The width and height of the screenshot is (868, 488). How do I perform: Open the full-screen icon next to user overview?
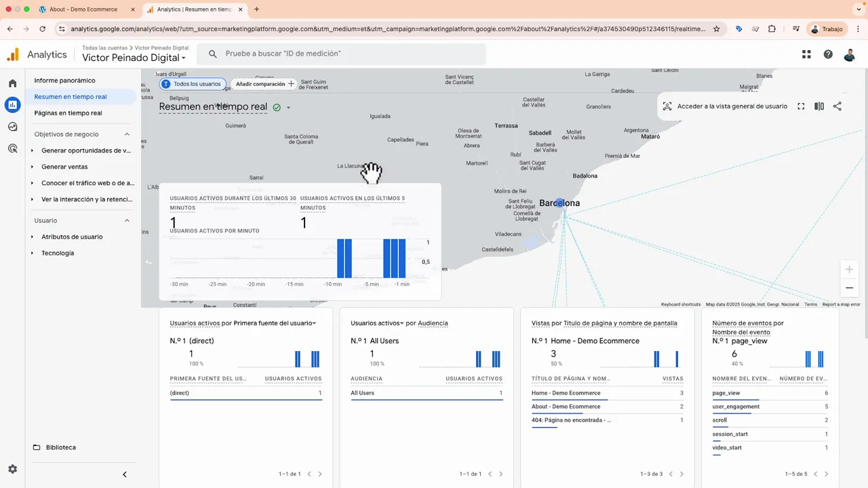pyautogui.click(x=801, y=106)
